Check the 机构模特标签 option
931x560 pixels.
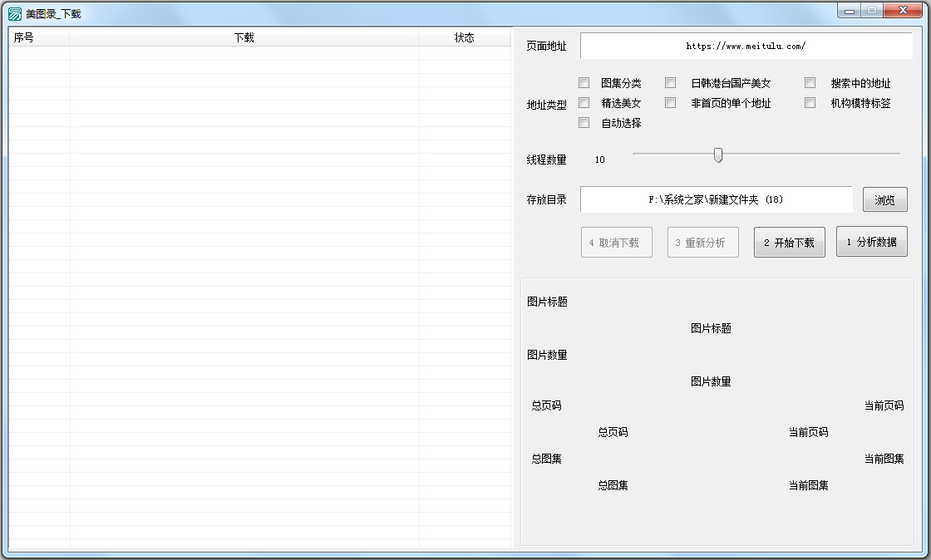(810, 103)
